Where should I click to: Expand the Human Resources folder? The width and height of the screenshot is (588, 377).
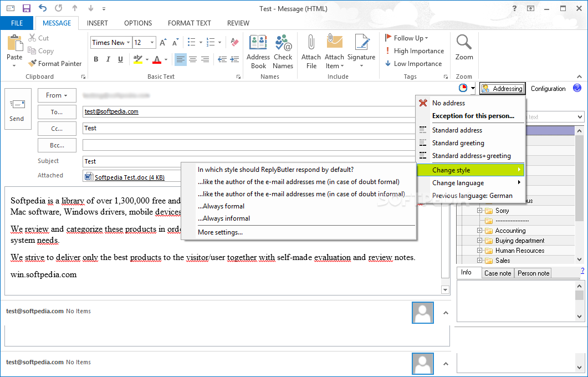(479, 250)
